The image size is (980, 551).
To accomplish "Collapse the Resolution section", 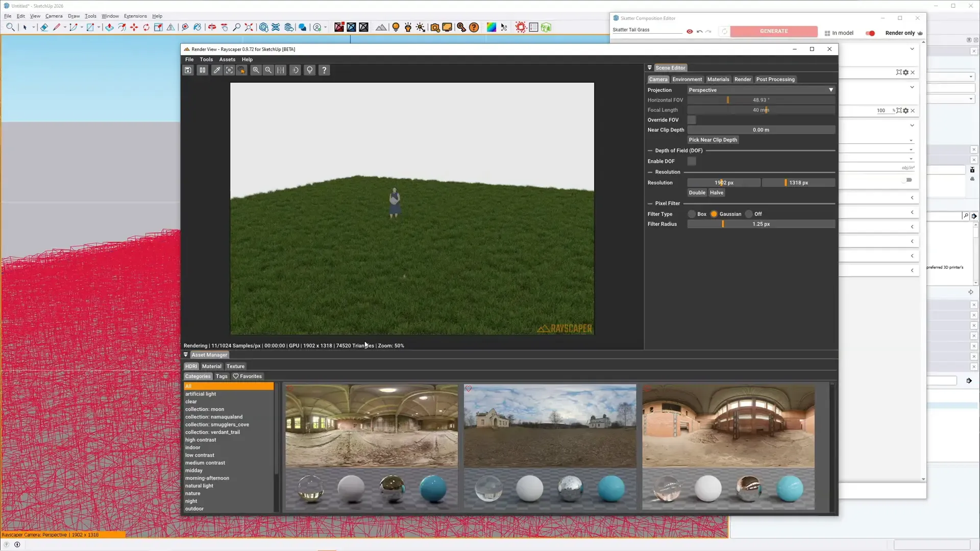I will point(650,172).
